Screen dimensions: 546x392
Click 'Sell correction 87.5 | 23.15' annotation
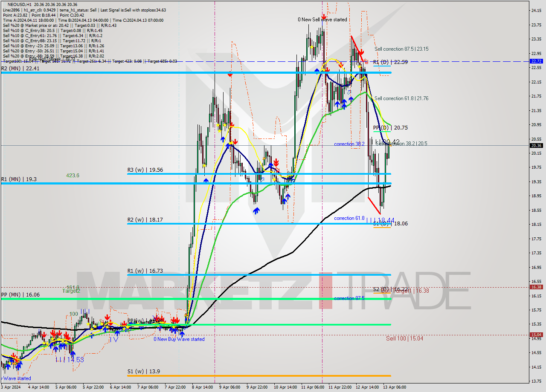(401, 49)
